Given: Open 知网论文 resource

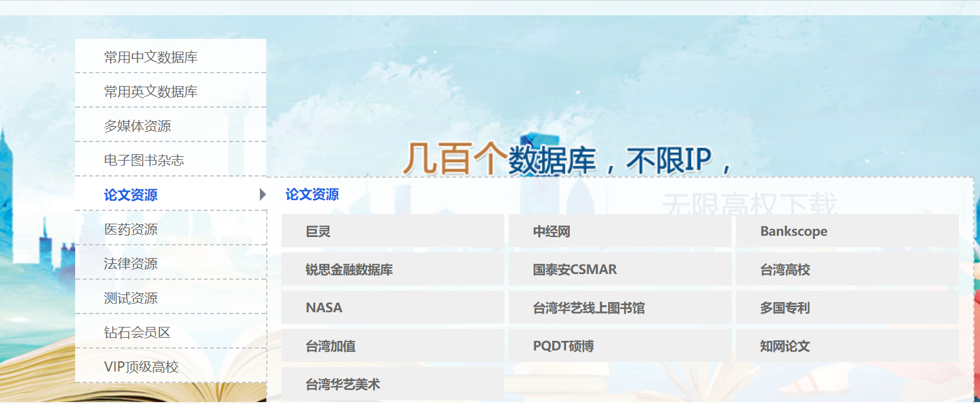Looking at the screenshot, I should pos(848,346).
